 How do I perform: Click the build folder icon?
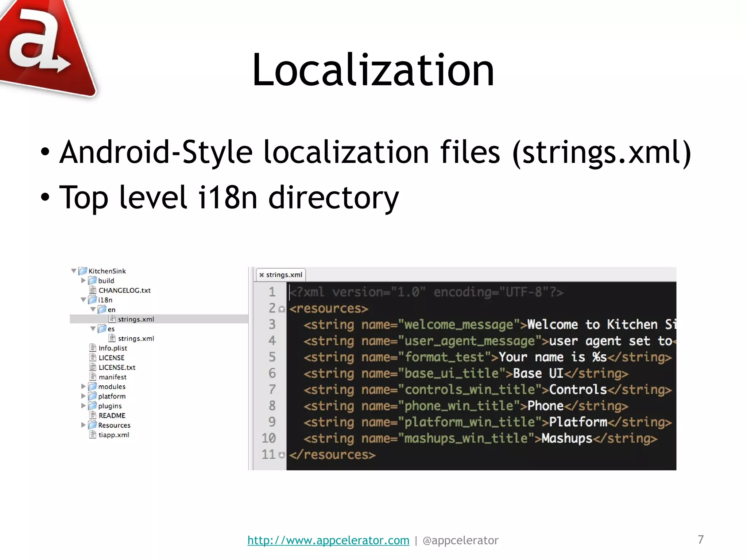tap(93, 280)
